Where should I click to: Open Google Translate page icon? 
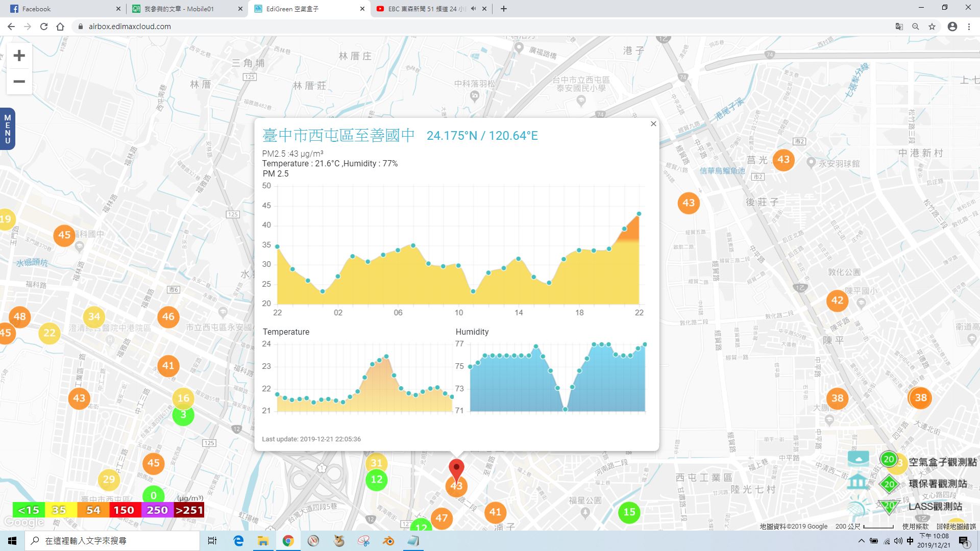click(x=899, y=27)
